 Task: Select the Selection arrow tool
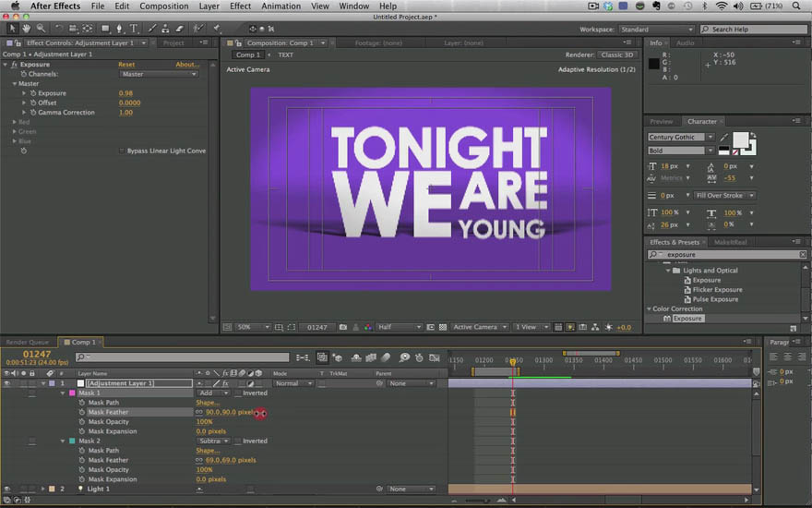(x=12, y=29)
